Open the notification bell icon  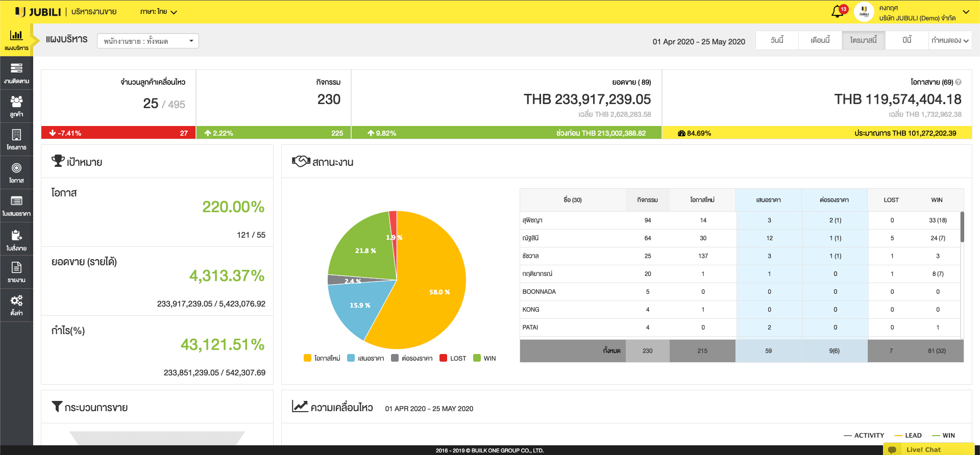(837, 11)
